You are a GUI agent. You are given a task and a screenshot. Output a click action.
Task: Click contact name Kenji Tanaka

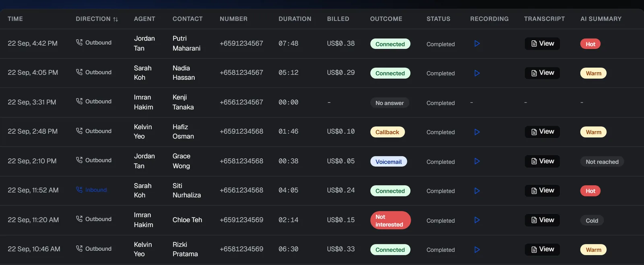pyautogui.click(x=183, y=102)
